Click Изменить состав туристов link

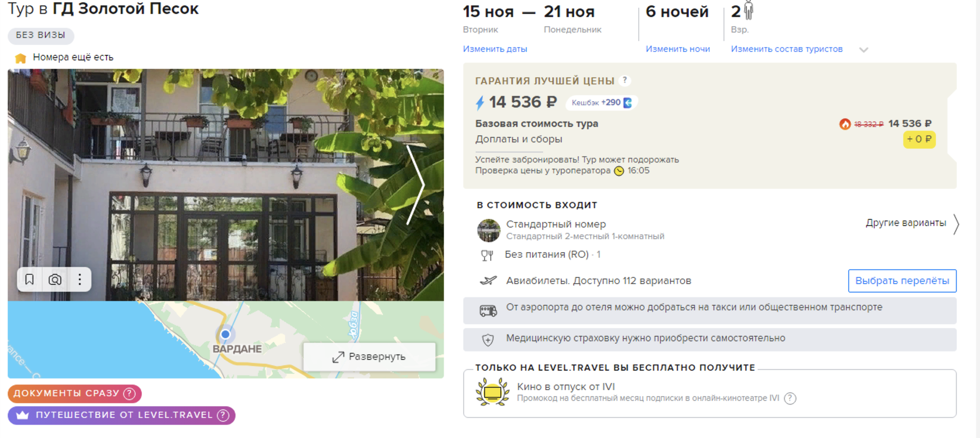786,49
